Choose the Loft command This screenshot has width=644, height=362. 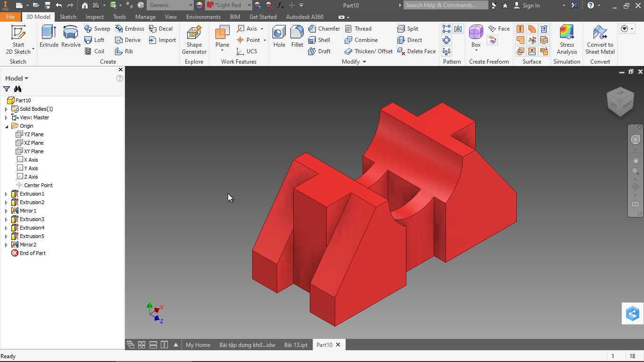pyautogui.click(x=94, y=40)
